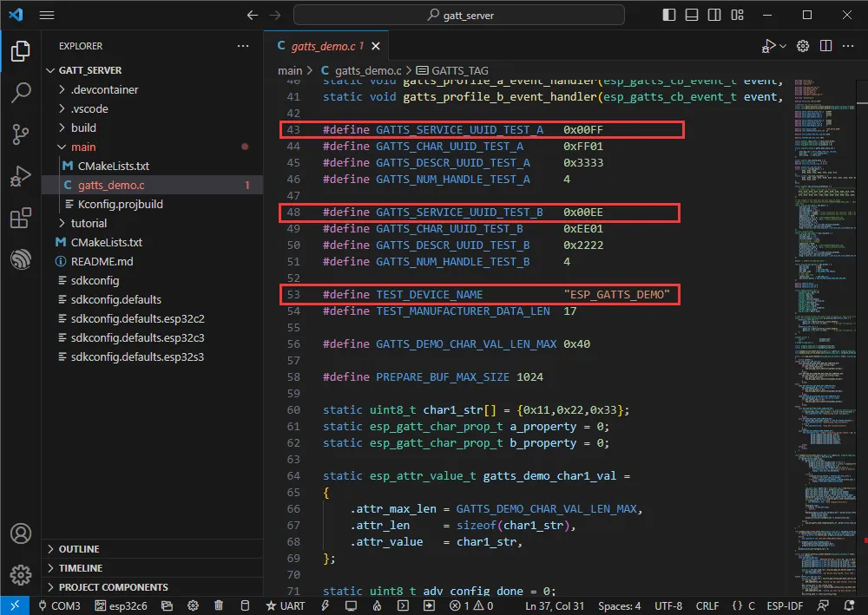Select the ESP-IDF flash icon in status bar
The height and width of the screenshot is (615, 868).
pos(325,605)
